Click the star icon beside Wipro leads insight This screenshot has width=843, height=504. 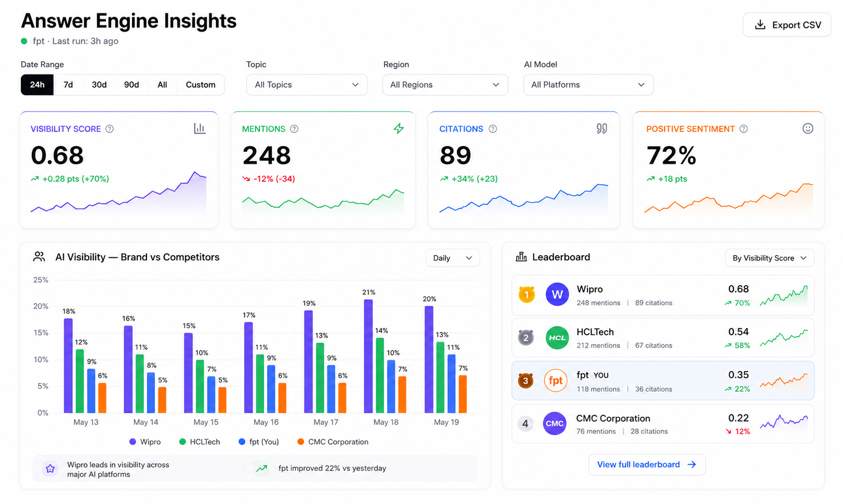click(50, 469)
